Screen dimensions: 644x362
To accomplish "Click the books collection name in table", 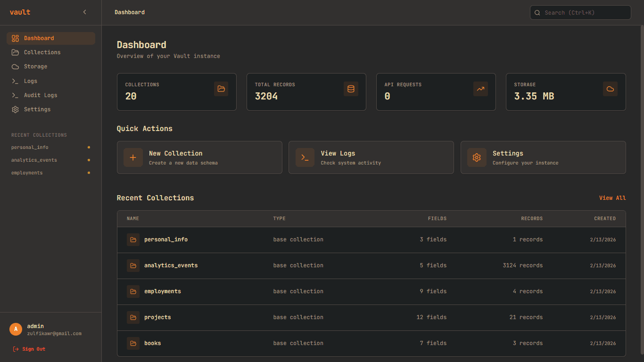I will [x=153, y=343].
